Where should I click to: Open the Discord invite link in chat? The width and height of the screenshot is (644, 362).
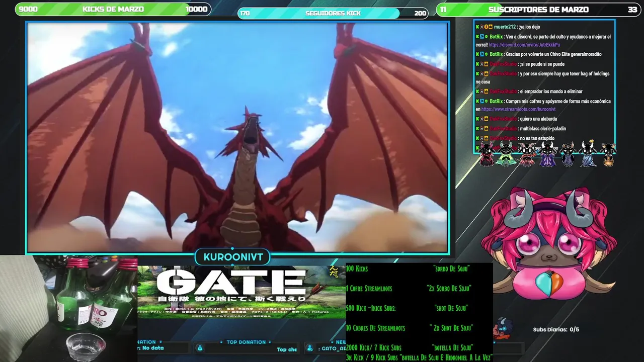[524, 45]
